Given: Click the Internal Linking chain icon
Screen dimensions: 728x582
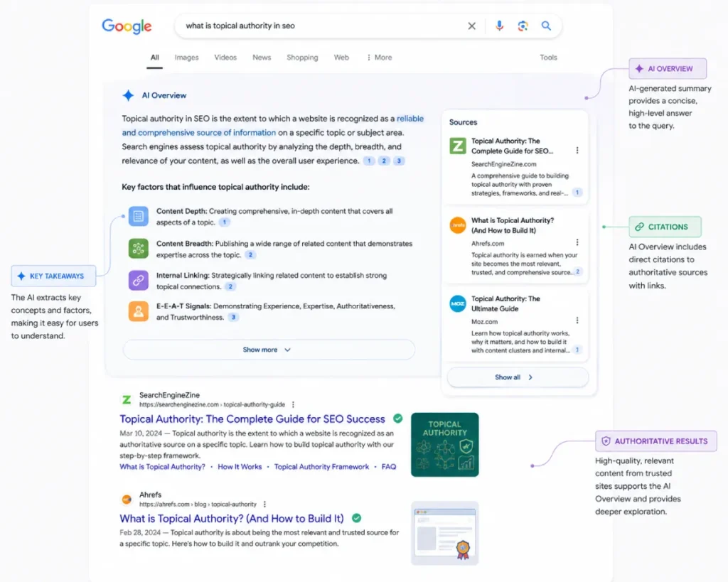Looking at the screenshot, I should click(139, 280).
